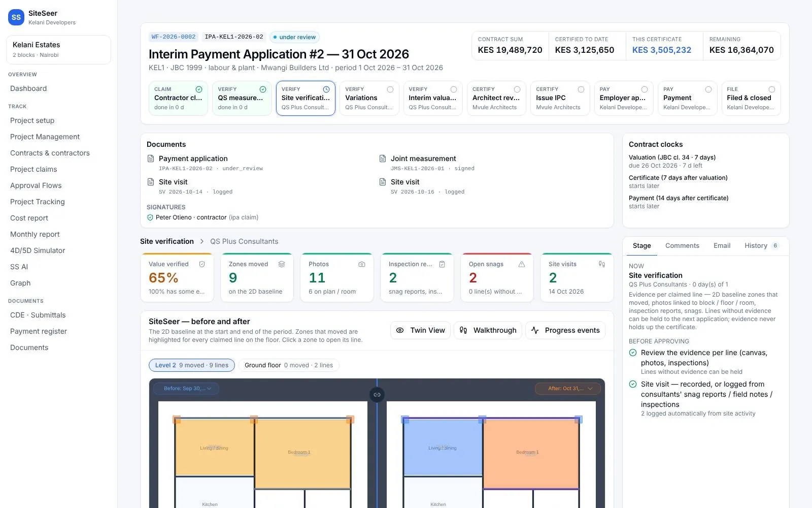Click the shield icon on Value verified card
The image size is (812, 508).
[x=202, y=264]
